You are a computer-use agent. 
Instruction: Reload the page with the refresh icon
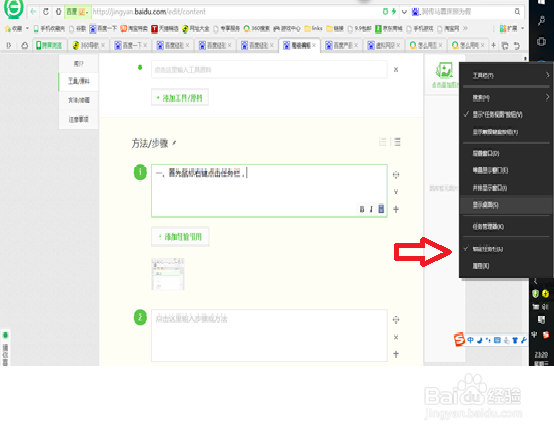[46, 12]
